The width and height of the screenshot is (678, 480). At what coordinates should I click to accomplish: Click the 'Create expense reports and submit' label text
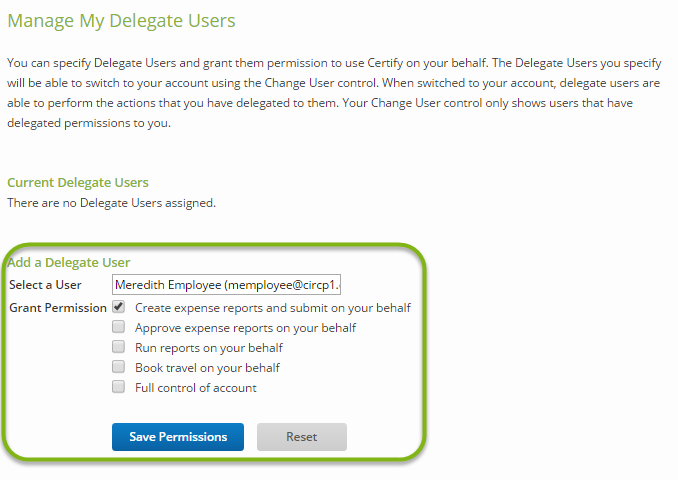[x=272, y=308]
